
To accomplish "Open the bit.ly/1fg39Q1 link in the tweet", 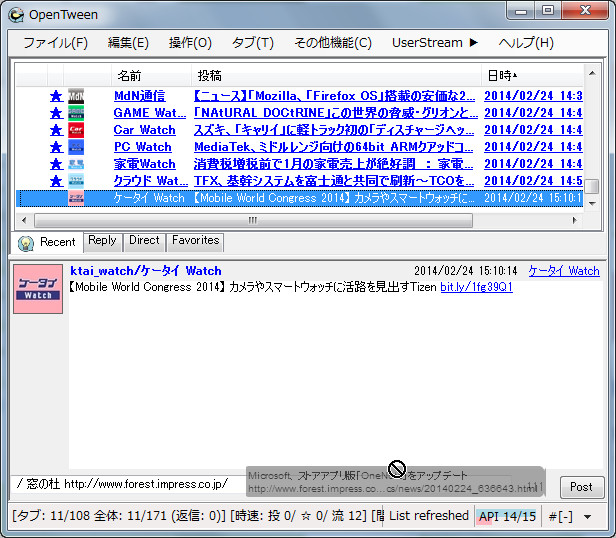I will tap(476, 287).
